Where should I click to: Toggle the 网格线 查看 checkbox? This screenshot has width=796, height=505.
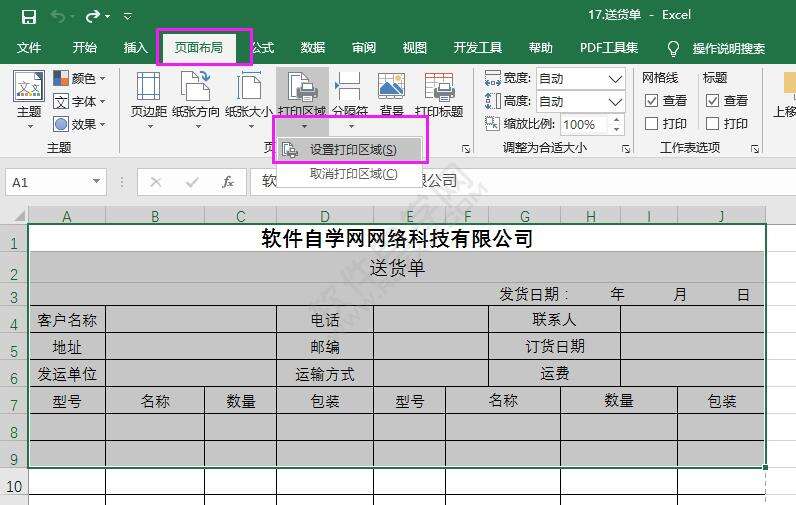pyautogui.click(x=651, y=100)
